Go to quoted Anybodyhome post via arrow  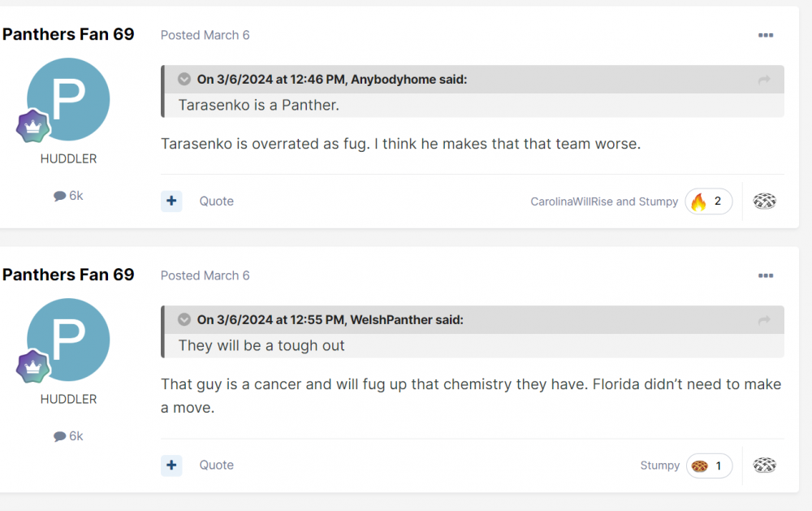[x=764, y=80]
